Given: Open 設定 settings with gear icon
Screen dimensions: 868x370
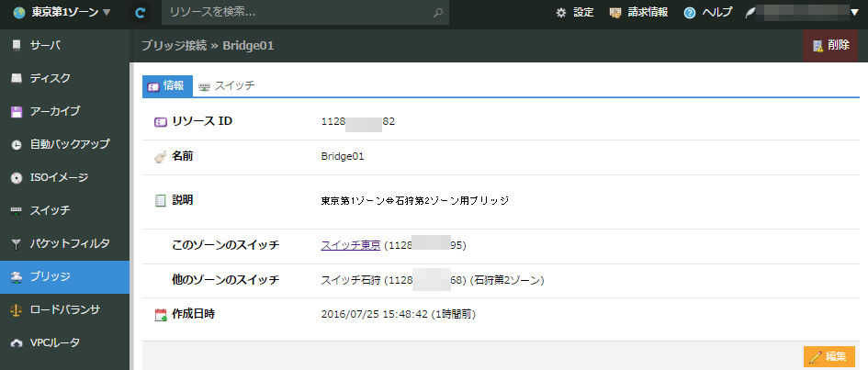Looking at the screenshot, I should 575,13.
